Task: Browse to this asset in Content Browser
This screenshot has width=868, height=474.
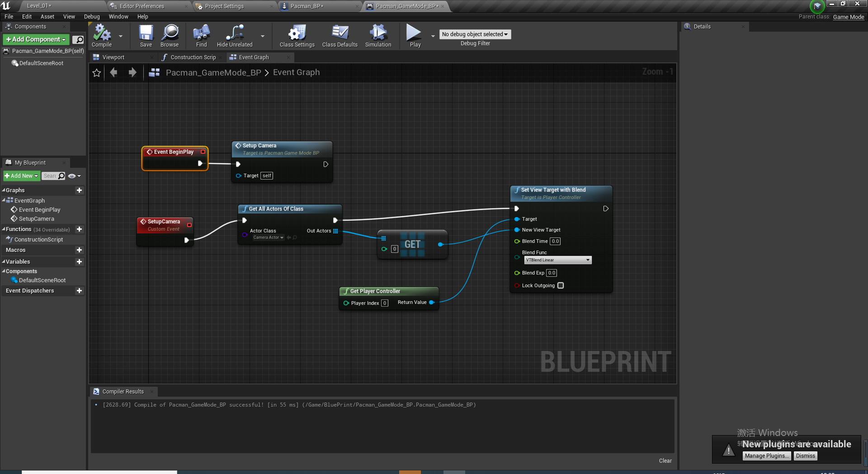Action: [170, 36]
